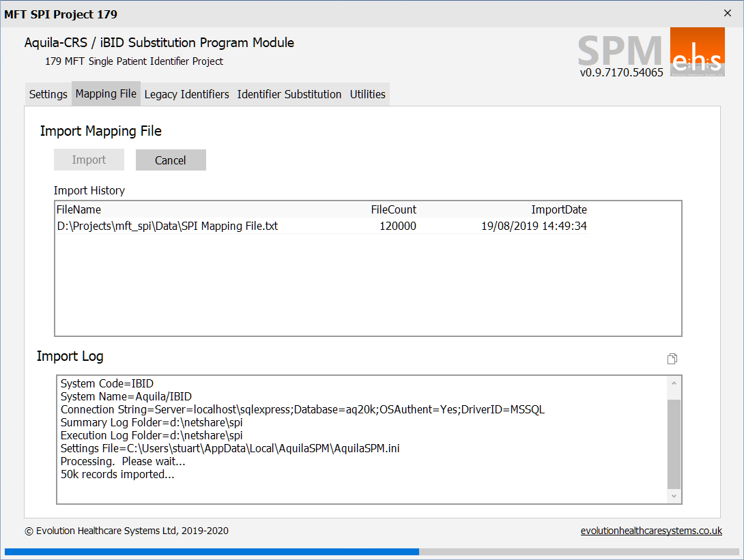
Task: Click the Connection String line in log
Action: (302, 410)
